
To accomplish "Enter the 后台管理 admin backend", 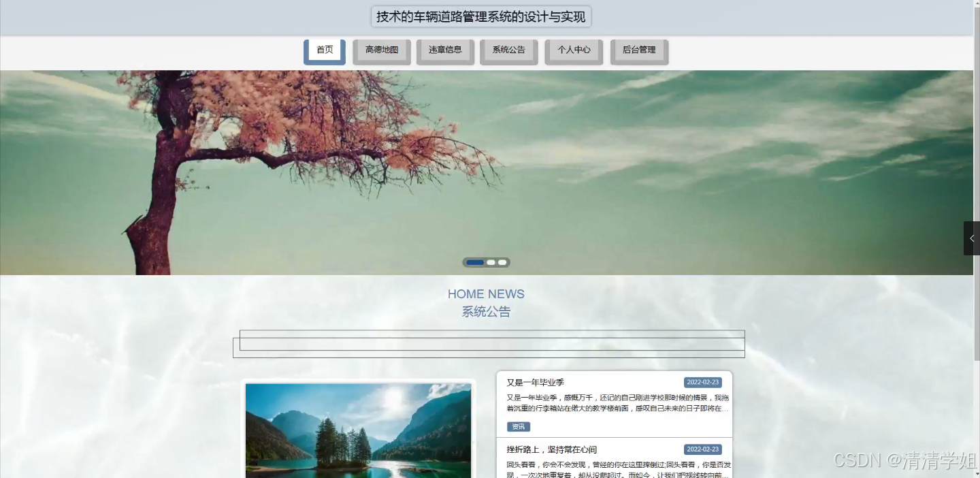I will pos(638,49).
